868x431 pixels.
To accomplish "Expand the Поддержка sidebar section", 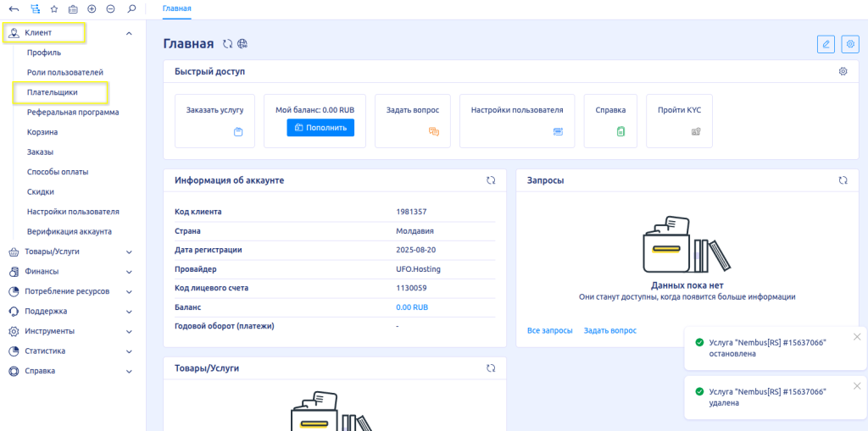I will tap(129, 312).
